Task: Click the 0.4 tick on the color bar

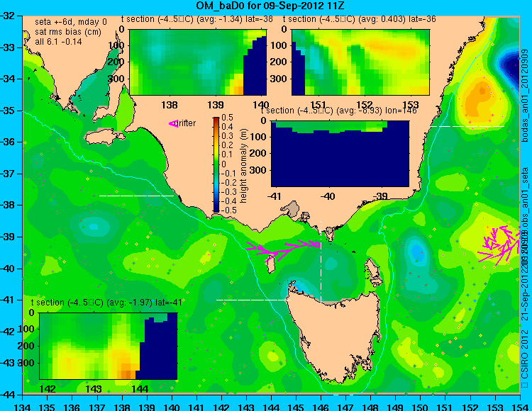Action: [227, 127]
